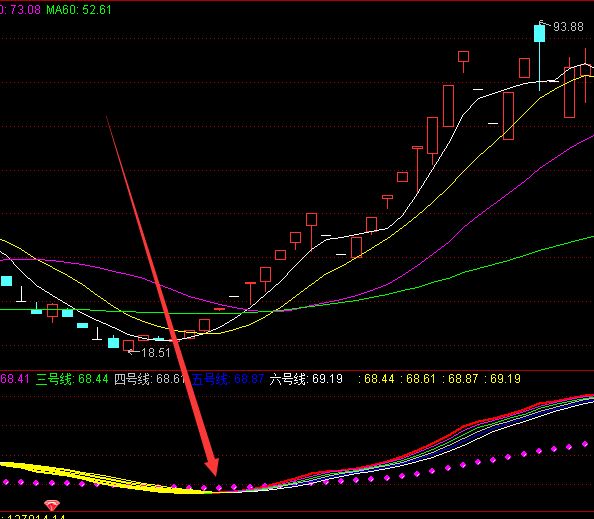Click the 三号线 68.44 indicator label

pos(72,379)
